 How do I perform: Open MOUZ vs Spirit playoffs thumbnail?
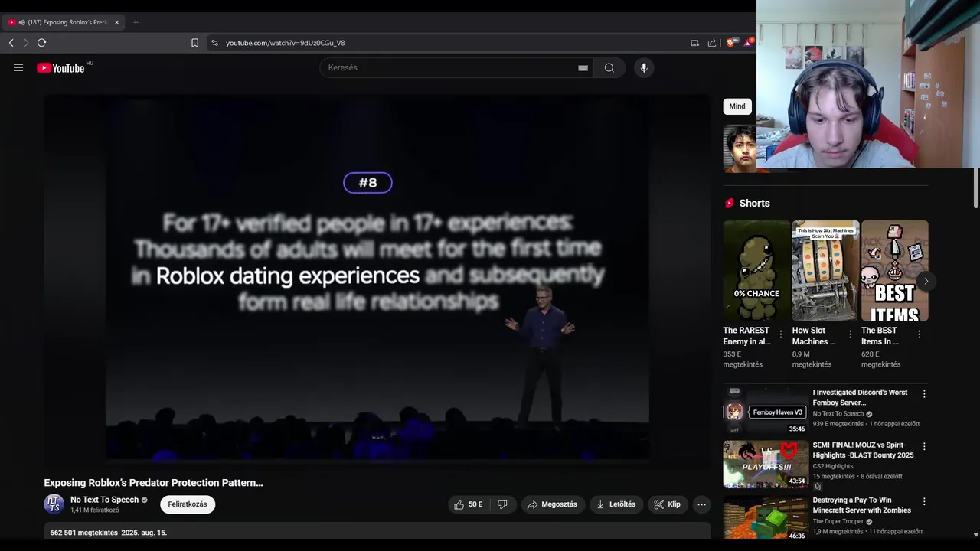coord(766,464)
